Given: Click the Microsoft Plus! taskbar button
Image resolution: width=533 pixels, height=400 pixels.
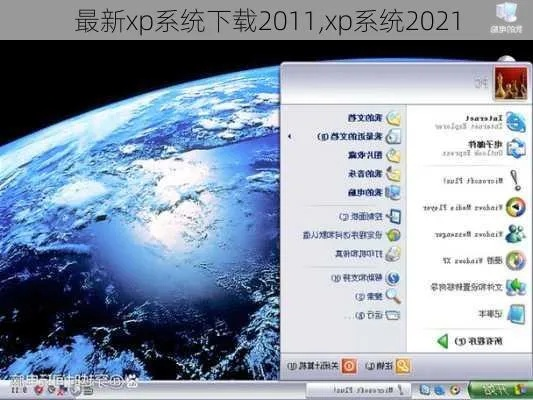Looking at the screenshot, I should click(358, 390).
